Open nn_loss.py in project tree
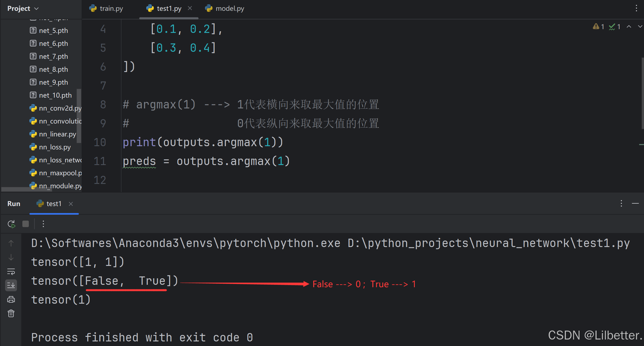The height and width of the screenshot is (346, 644). click(55, 147)
